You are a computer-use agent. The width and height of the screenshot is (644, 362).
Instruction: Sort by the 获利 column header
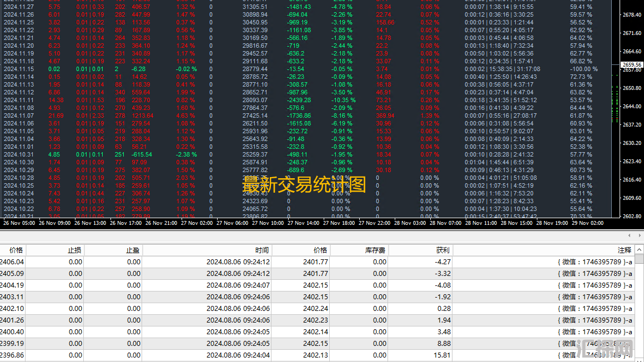[x=443, y=250]
